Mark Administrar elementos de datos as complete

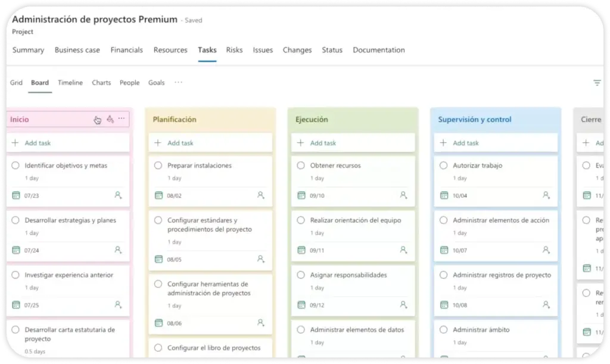(301, 330)
